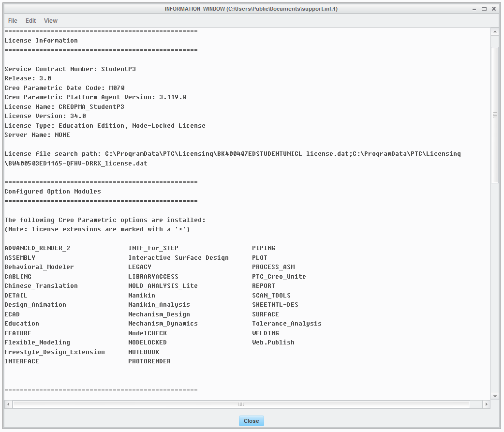
Task: Click INTERFACE option
Action: click(22, 361)
